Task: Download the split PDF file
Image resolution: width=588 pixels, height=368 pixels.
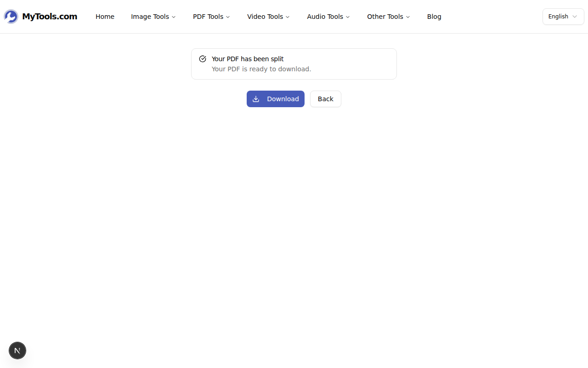Action: coord(276,98)
